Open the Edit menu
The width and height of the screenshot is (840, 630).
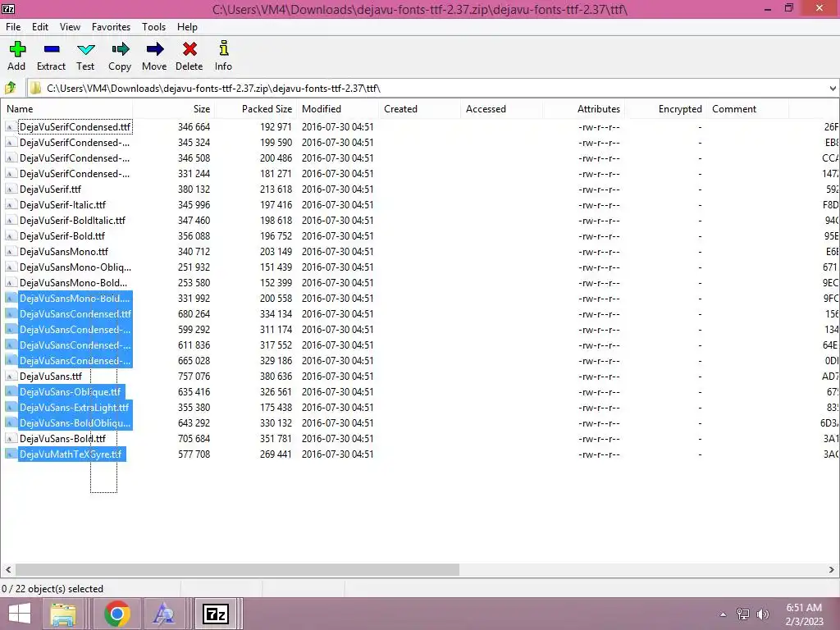point(40,27)
